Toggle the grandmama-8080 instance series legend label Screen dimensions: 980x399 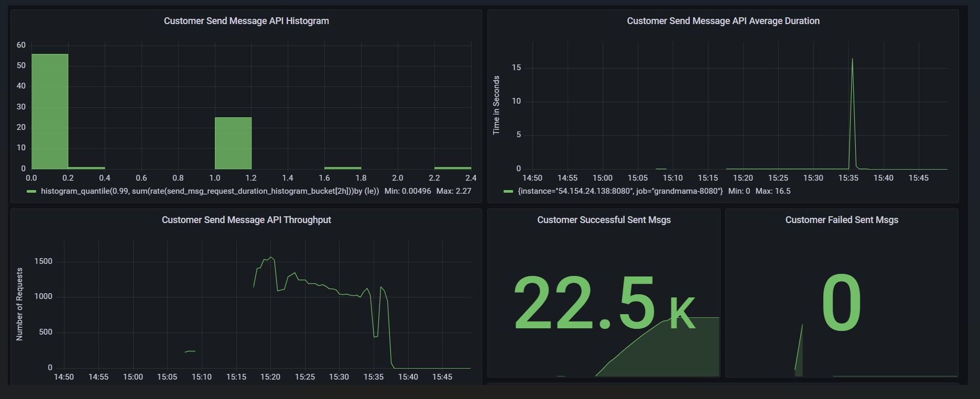click(620, 191)
